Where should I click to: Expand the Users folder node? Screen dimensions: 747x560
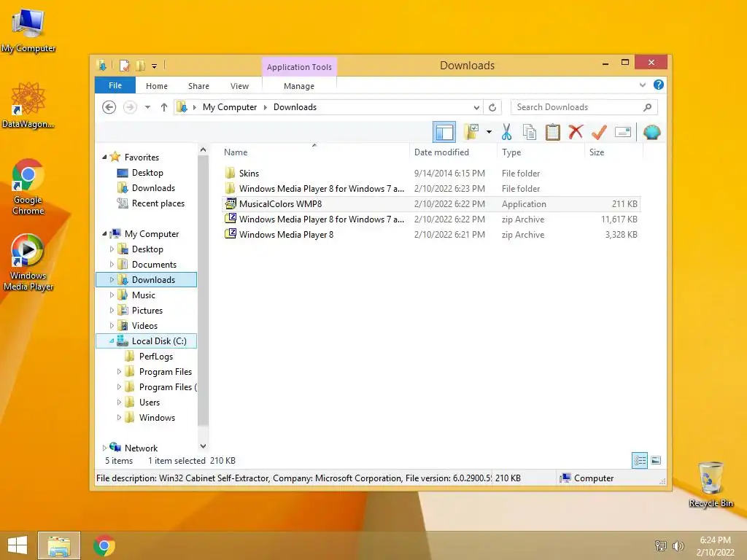point(119,402)
